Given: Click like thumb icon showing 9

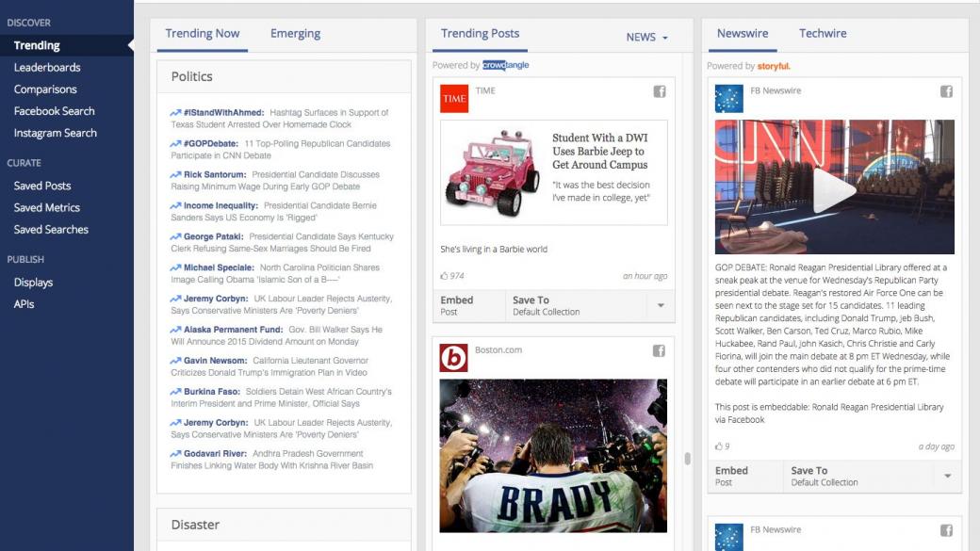Looking at the screenshot, I should tap(719, 446).
